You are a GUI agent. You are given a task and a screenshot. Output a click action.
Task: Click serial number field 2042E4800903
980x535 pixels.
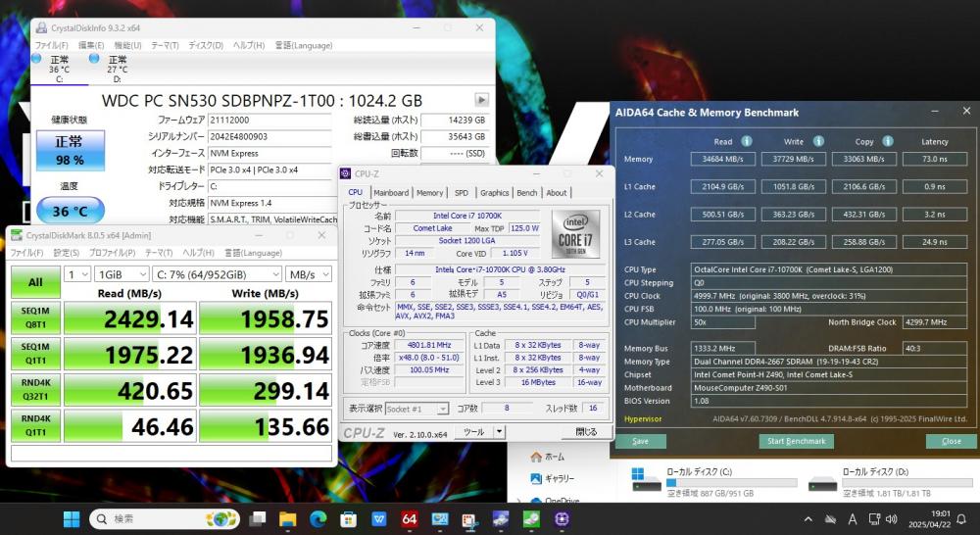coord(270,136)
